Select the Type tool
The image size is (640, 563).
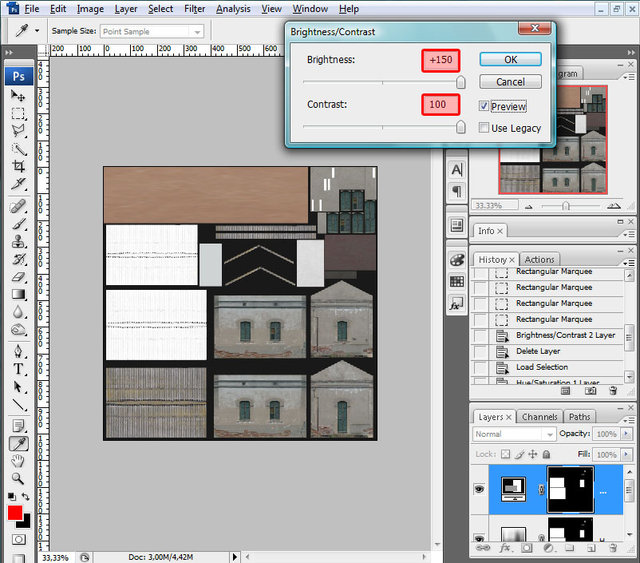click(x=18, y=368)
